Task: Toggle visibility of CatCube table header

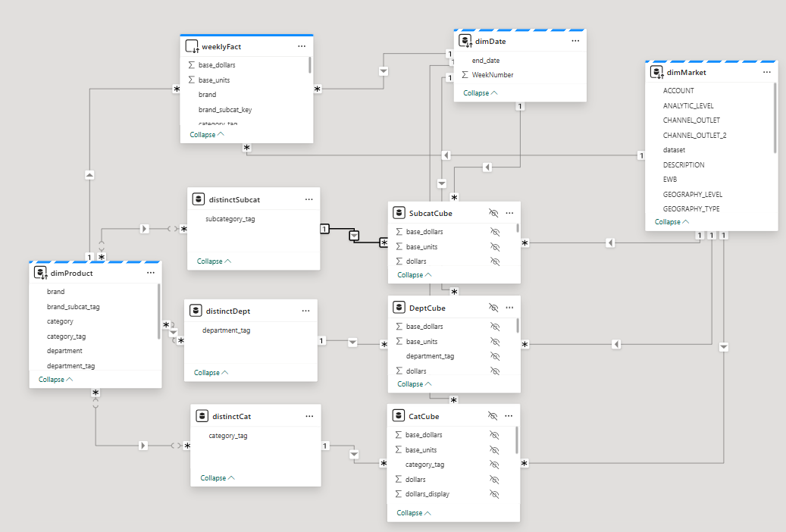Action: [x=493, y=416]
